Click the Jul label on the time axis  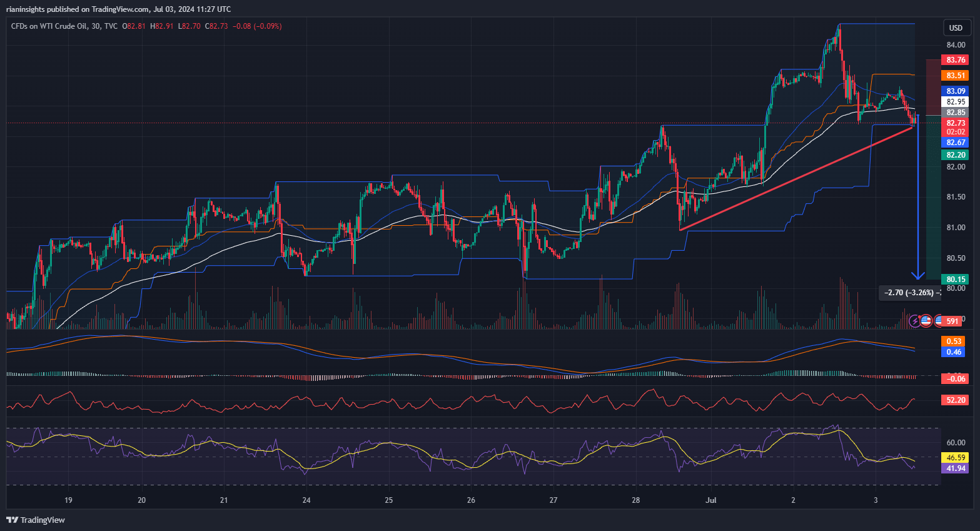coord(710,500)
